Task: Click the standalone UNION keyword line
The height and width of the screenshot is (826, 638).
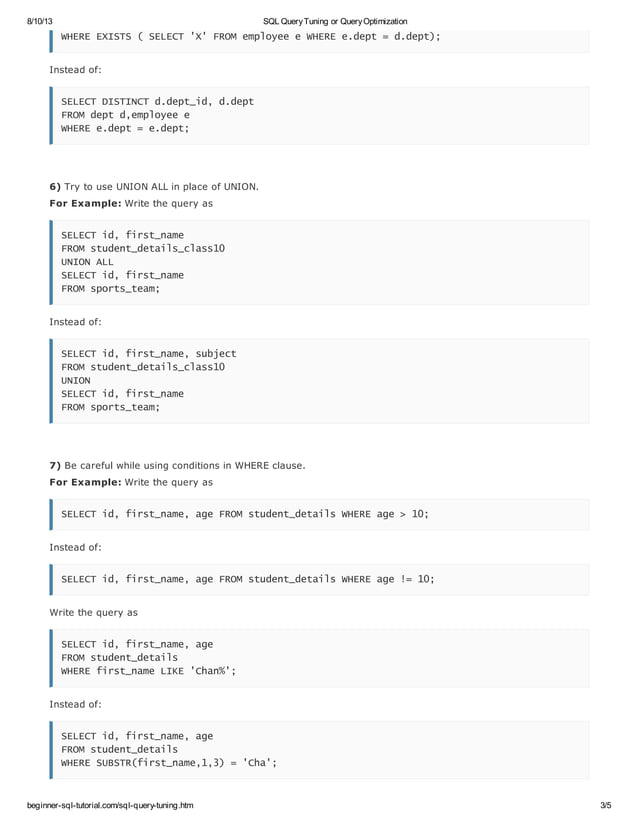Action: click(x=76, y=380)
